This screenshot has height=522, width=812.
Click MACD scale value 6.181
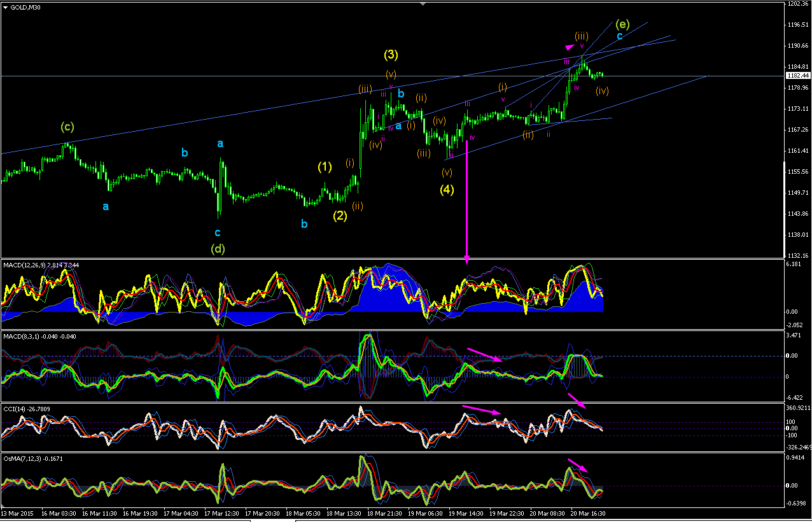pos(794,264)
